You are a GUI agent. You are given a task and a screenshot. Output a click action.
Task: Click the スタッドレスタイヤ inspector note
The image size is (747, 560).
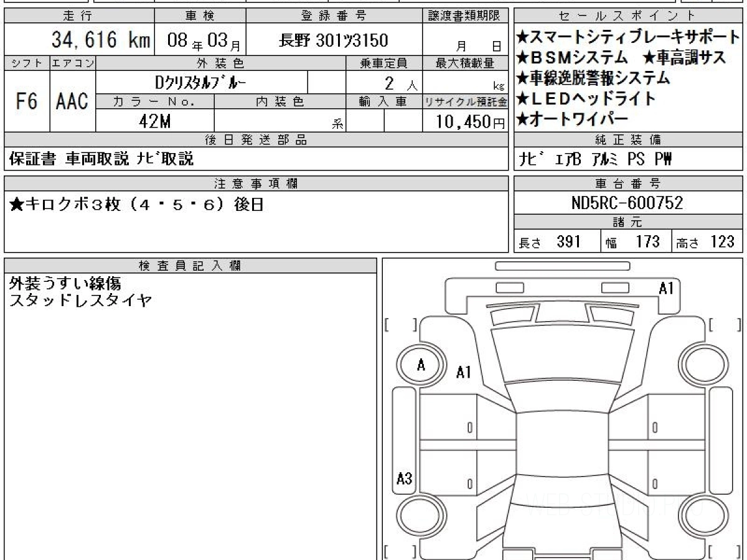point(81,301)
